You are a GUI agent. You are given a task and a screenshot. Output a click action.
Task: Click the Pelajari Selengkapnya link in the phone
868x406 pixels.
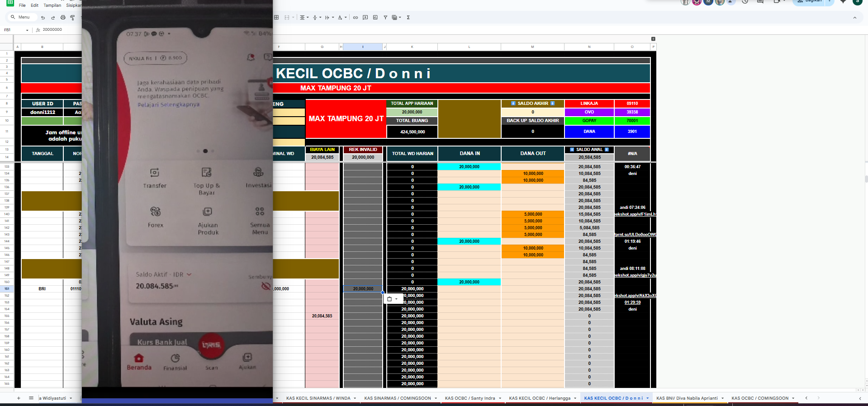[x=168, y=104]
